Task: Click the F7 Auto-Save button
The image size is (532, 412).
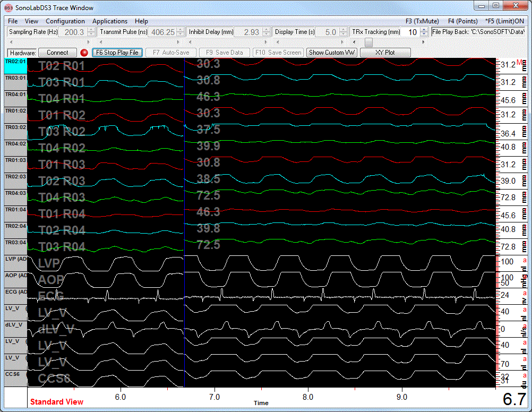Action: (x=171, y=53)
